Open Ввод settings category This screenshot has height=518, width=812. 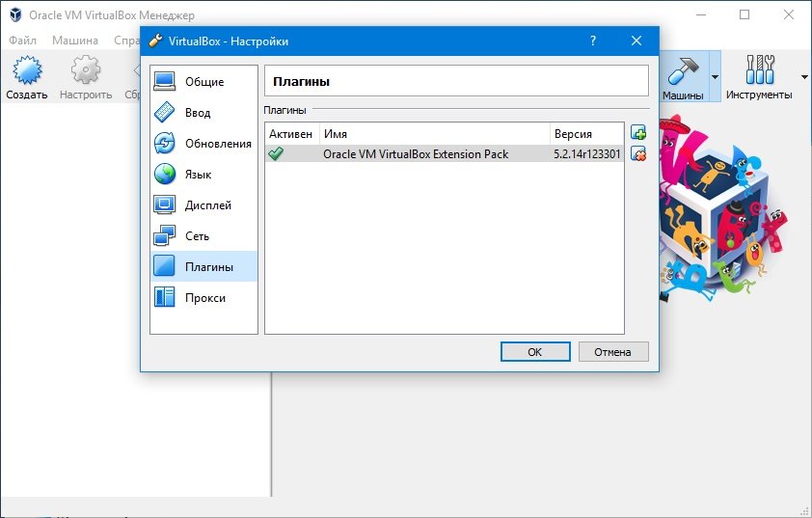coord(204,113)
